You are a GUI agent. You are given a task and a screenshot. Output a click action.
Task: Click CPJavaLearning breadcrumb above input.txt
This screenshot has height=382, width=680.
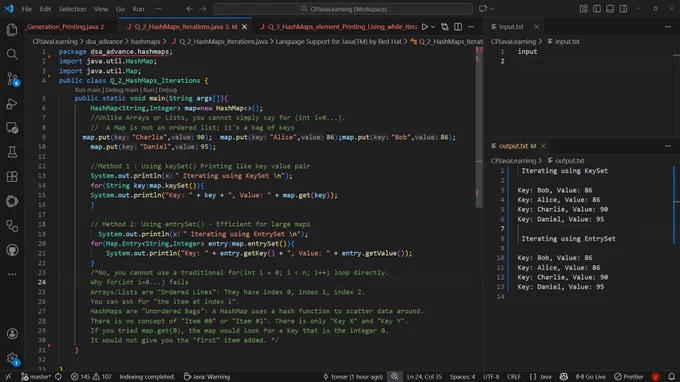[513, 42]
